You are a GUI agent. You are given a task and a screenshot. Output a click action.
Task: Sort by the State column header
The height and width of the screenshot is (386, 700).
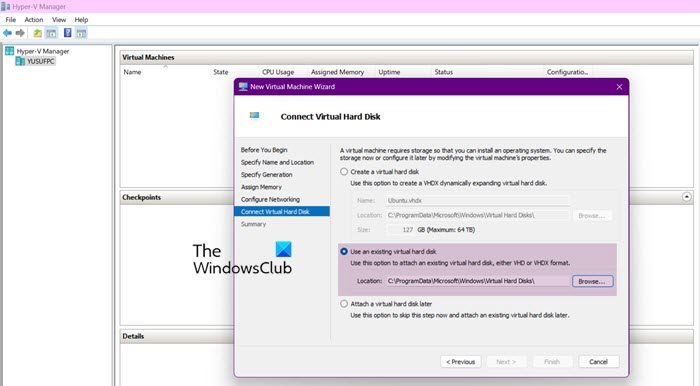point(221,72)
